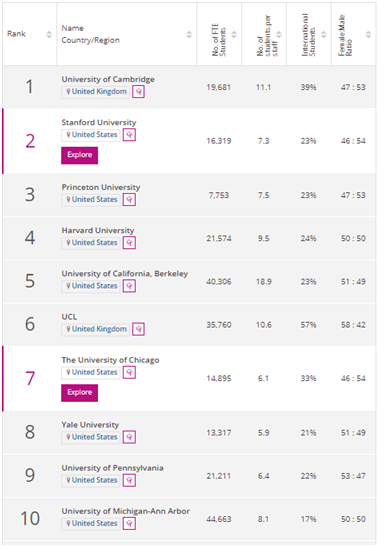Click the pink icon beside University of Pennsylvania
Viewport: 384px width, 547px height.
(129, 480)
